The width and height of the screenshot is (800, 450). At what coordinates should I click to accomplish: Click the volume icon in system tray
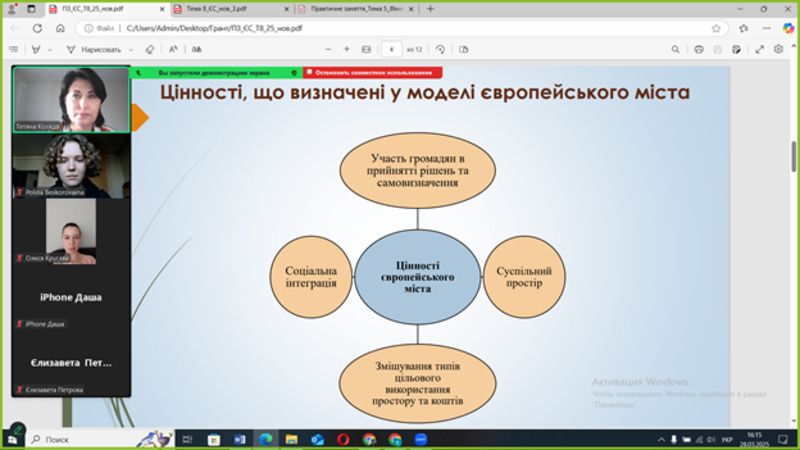coord(712,439)
